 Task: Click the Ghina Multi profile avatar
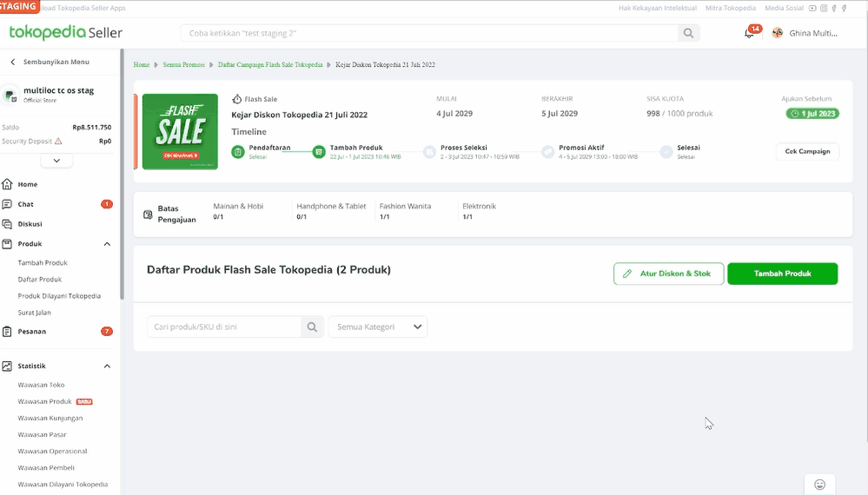click(778, 33)
